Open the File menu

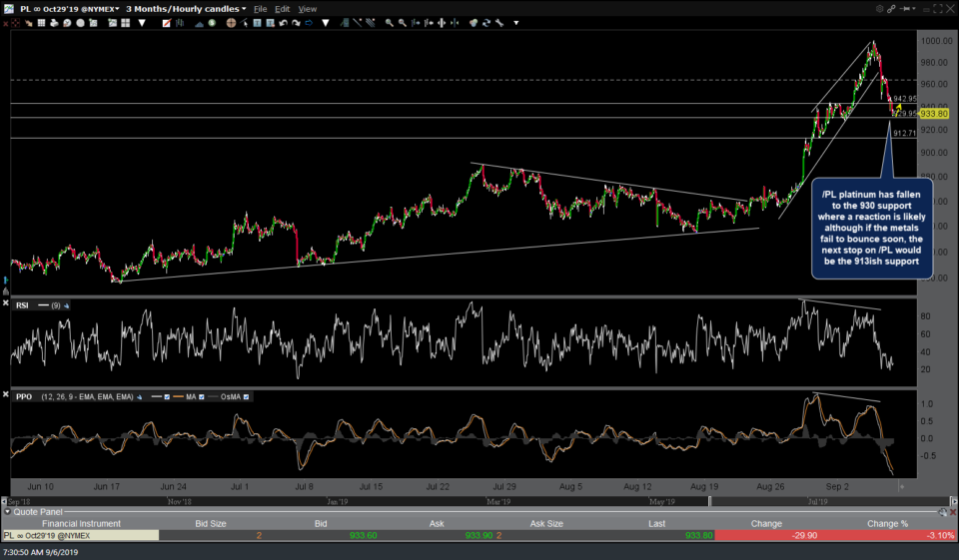[262, 8]
